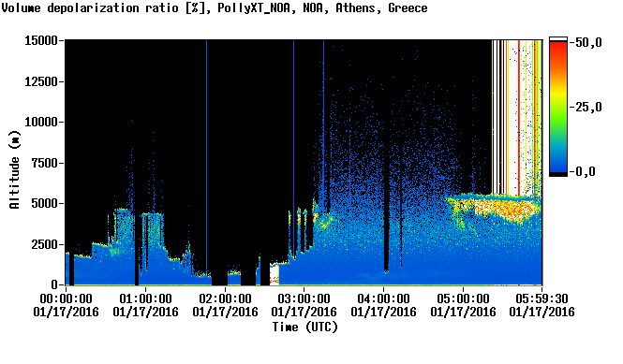Image resolution: width=623 pixels, height=364 pixels.
Task: Click the Altitude (m) axis title
Action: click(x=14, y=169)
